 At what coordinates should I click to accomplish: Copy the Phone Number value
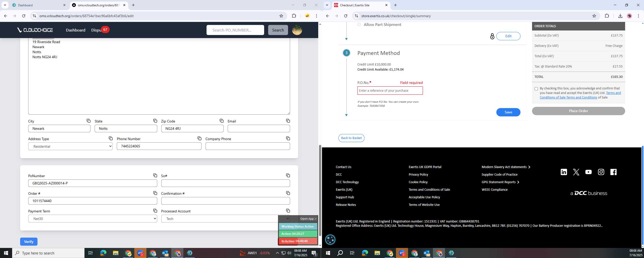(199, 138)
